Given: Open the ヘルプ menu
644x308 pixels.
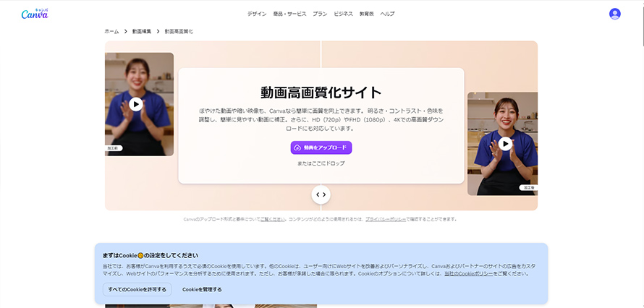Looking at the screenshot, I should tap(387, 14).
